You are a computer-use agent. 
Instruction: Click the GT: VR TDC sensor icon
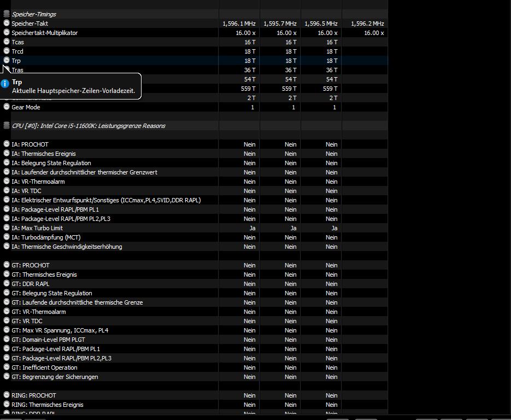pyautogui.click(x=7, y=320)
